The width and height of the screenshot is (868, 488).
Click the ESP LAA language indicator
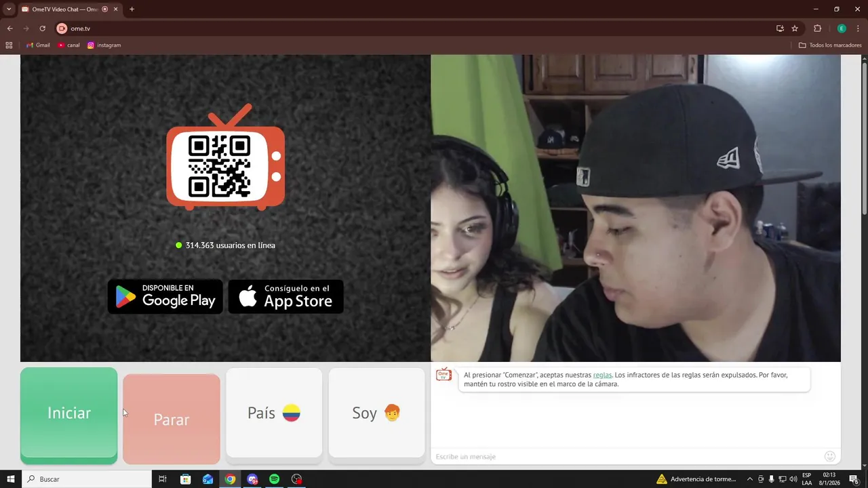pos(807,479)
